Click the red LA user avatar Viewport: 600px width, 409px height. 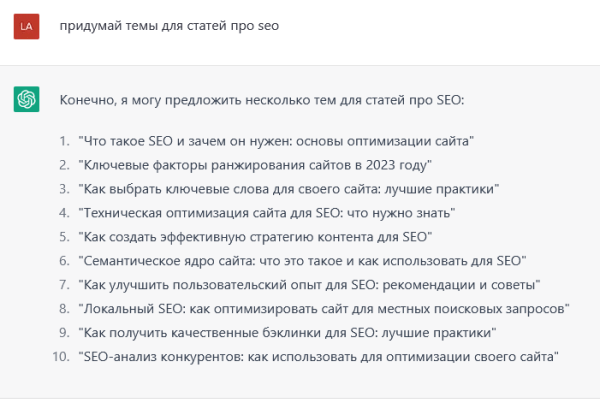(27, 27)
